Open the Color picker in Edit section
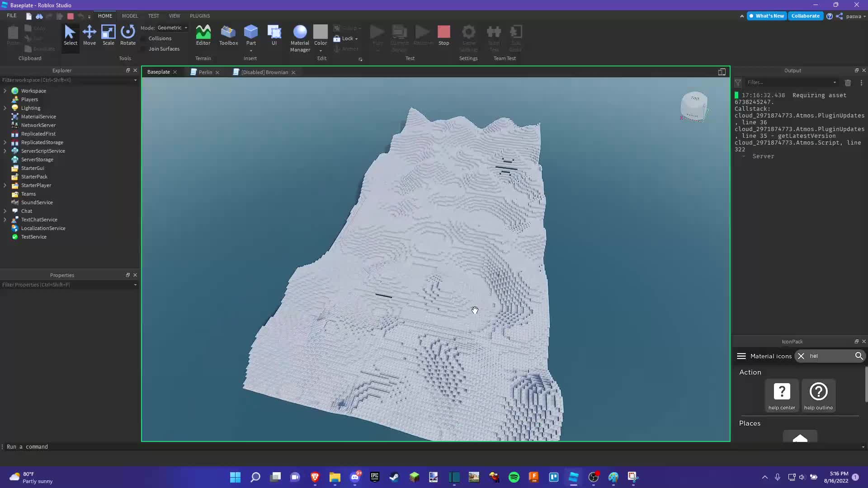Screen dimensions: 868x488 coord(321,36)
